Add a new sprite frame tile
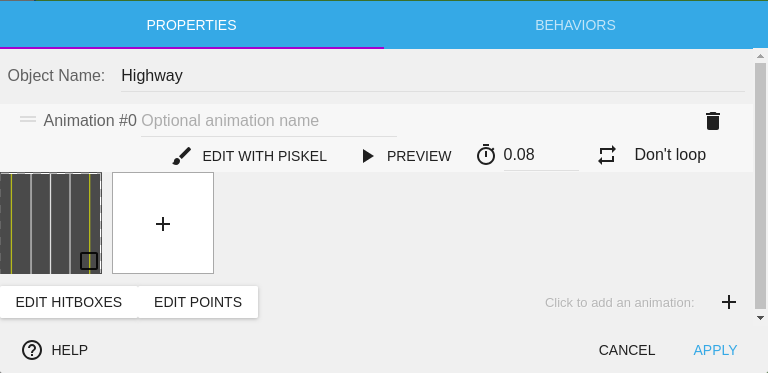768x373 pixels. click(163, 223)
